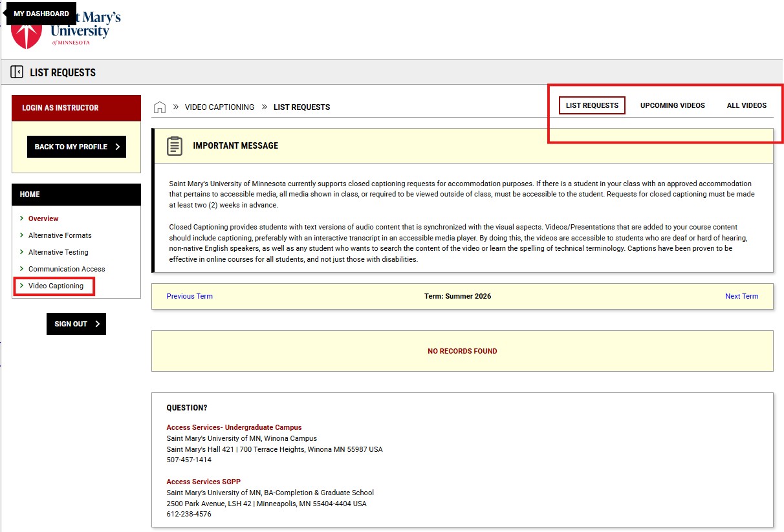Click the clipboard icon beside Important Message
The width and height of the screenshot is (784, 532).
click(175, 146)
